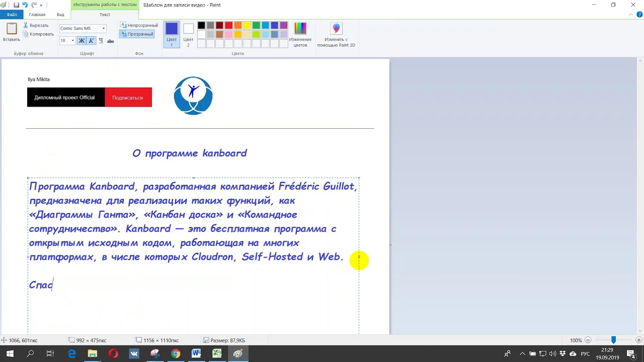644x362 pixels.
Task: Click the heading 'О программе kanboard'
Action: (190, 153)
